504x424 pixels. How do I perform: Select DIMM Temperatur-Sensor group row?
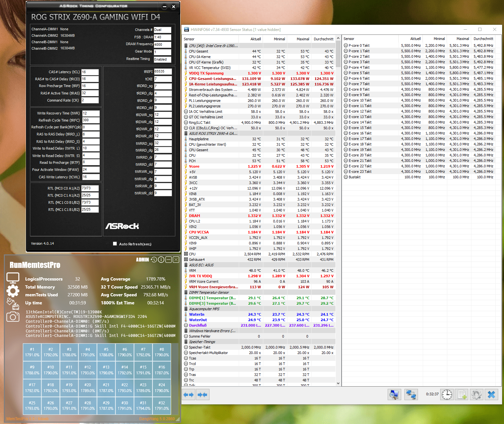click(x=259, y=292)
